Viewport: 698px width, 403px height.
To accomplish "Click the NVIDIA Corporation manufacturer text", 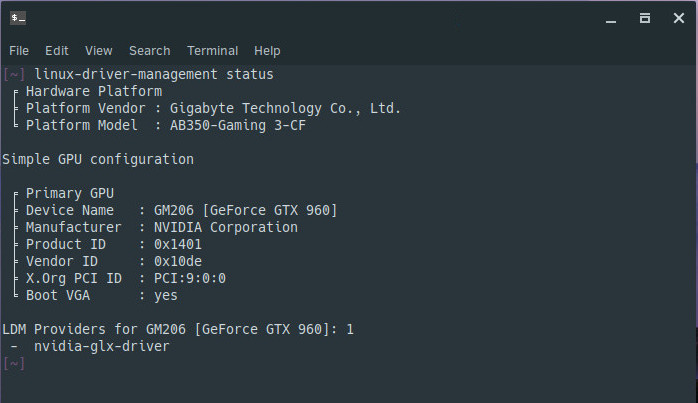I will 225,227.
